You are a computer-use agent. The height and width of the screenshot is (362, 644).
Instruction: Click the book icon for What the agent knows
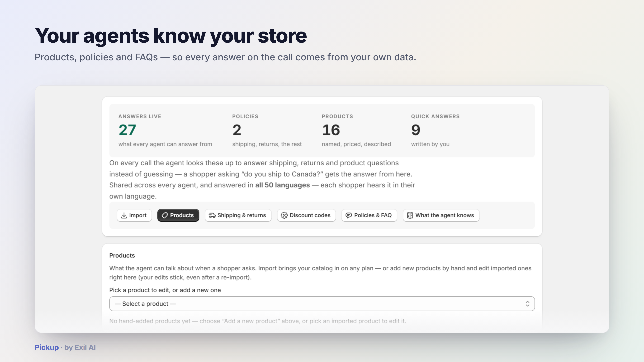(410, 215)
